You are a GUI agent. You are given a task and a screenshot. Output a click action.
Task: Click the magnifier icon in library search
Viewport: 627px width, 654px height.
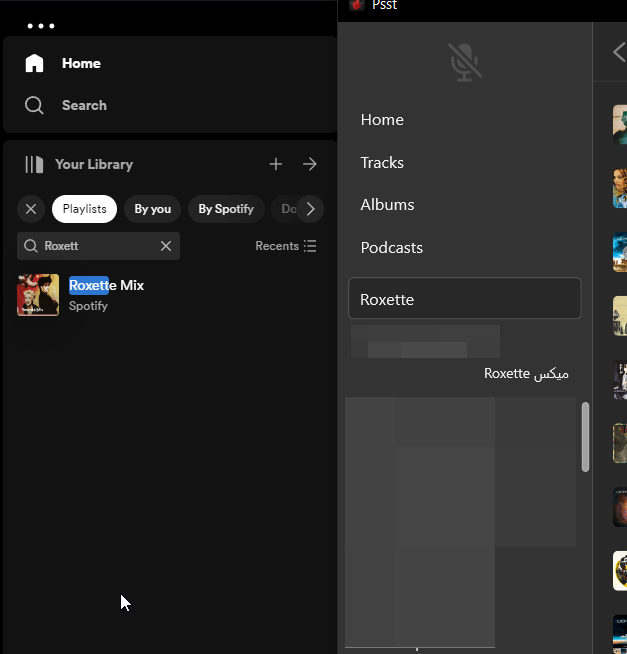coord(31,246)
